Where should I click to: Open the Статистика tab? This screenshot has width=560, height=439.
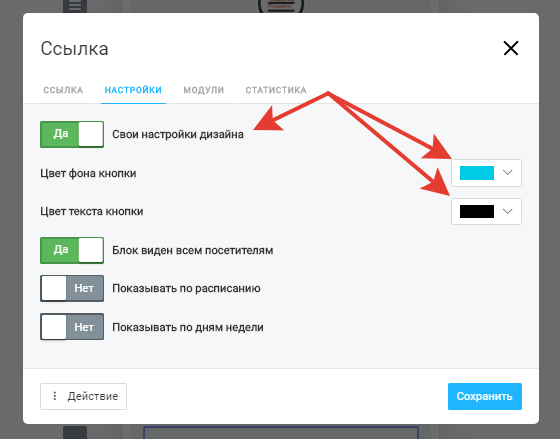(276, 90)
